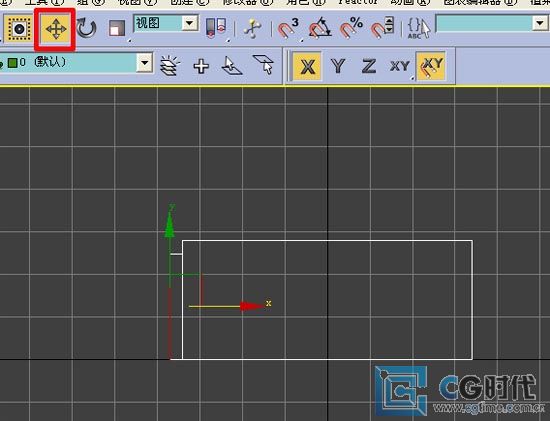
Task: Click inside the Named Selection Sets field
Action: (484, 23)
